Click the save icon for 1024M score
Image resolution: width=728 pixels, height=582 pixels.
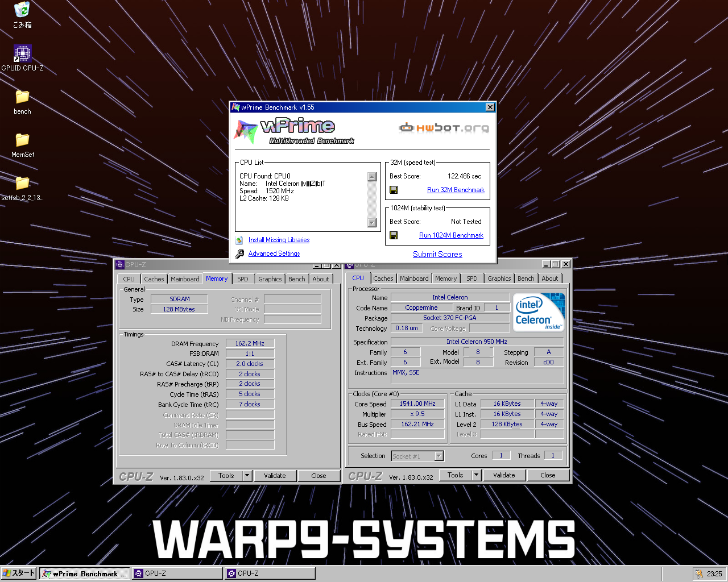click(x=394, y=235)
